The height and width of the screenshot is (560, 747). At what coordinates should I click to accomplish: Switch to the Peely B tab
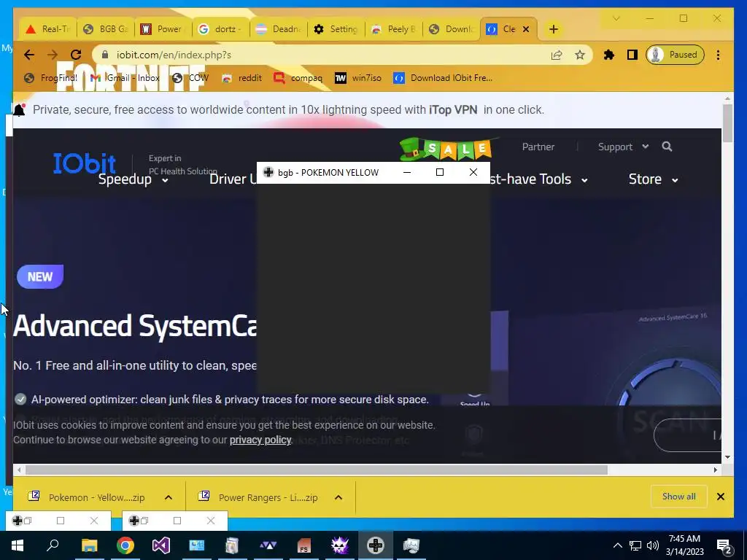point(393,29)
